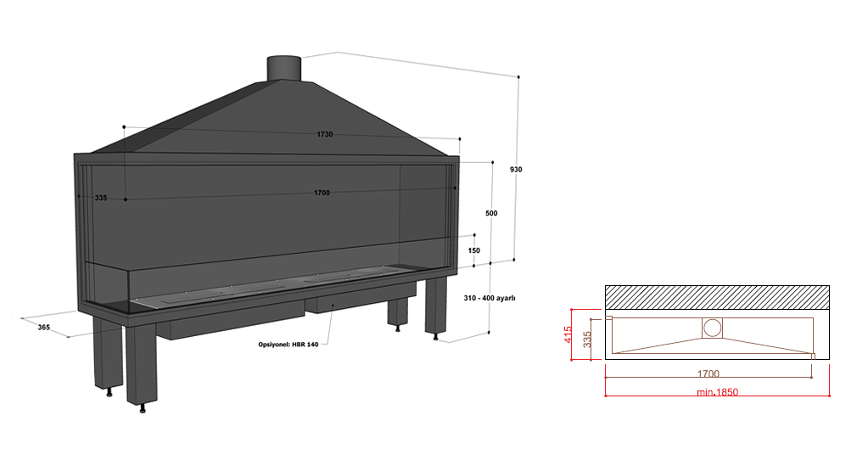Click the 930 total height dimension

(x=516, y=169)
